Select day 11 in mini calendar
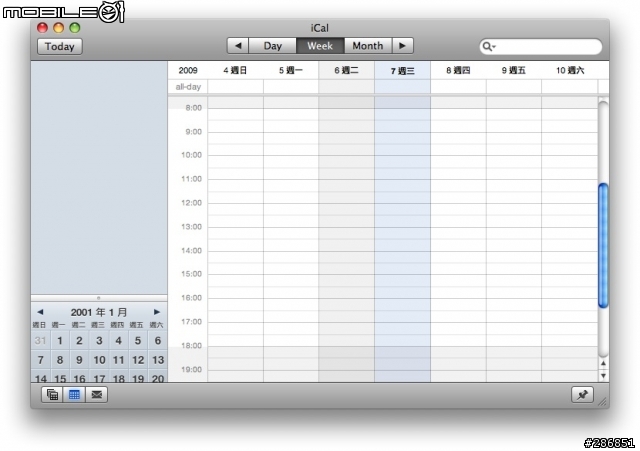640x451 pixels. coord(118,360)
